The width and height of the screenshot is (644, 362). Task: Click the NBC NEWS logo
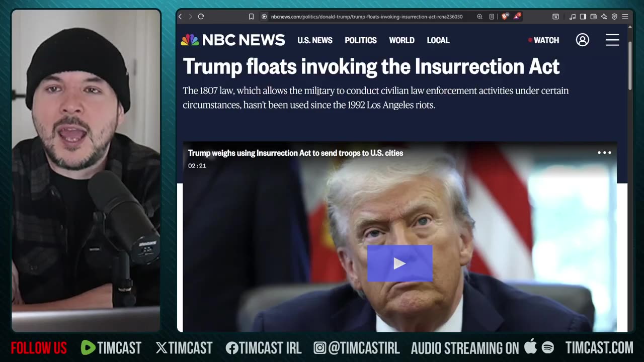pos(233,40)
